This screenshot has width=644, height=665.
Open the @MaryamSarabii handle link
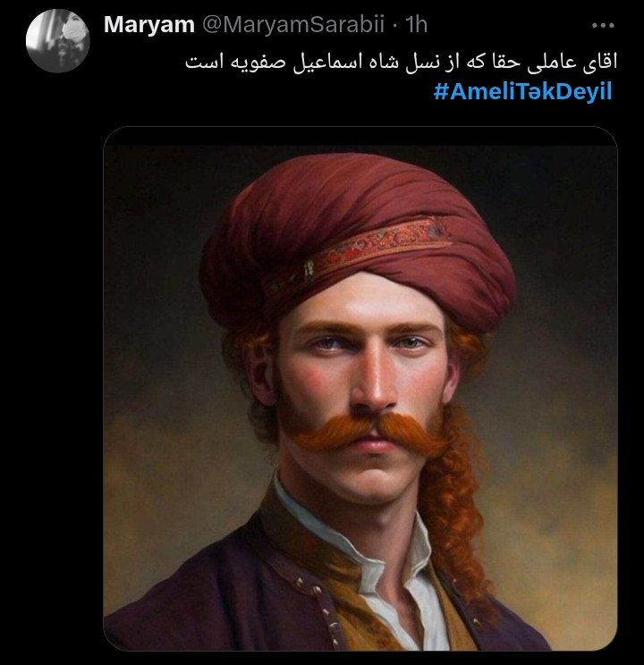pos(293,25)
